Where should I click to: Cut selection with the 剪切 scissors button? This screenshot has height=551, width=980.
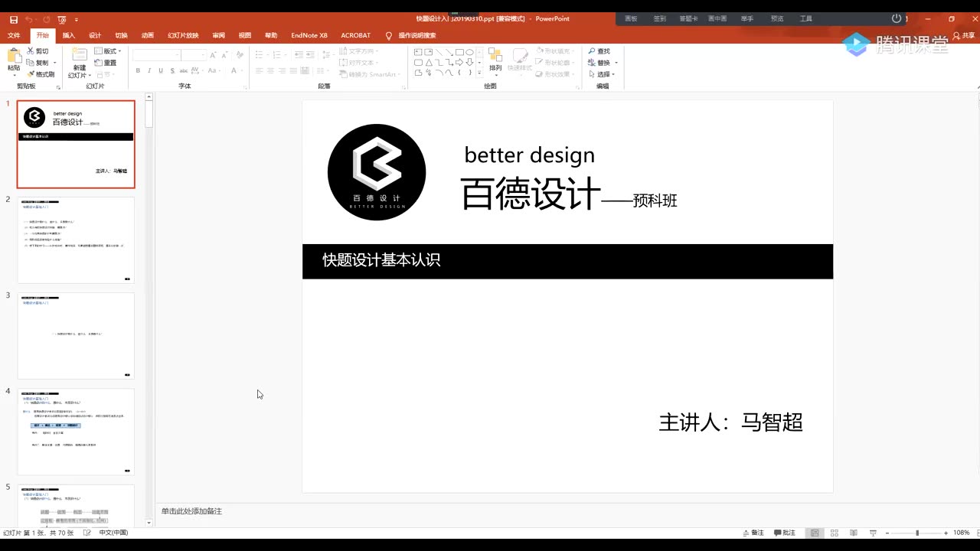37,51
